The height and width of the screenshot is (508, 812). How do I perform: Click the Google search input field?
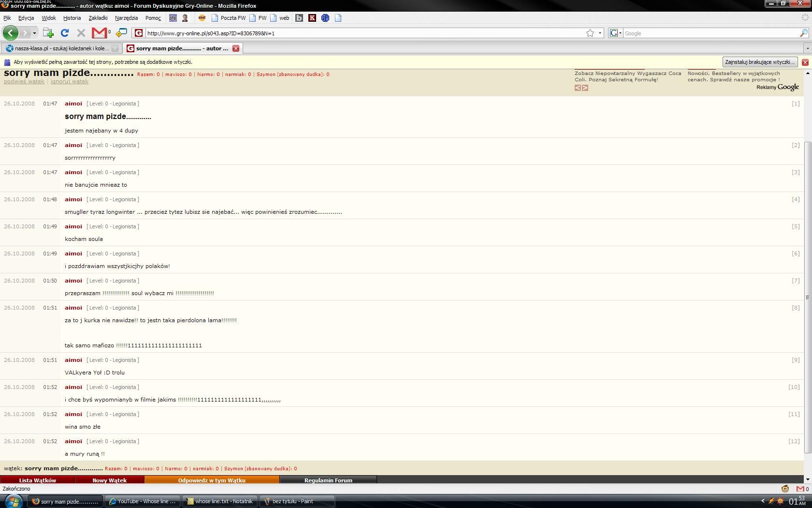click(710, 33)
